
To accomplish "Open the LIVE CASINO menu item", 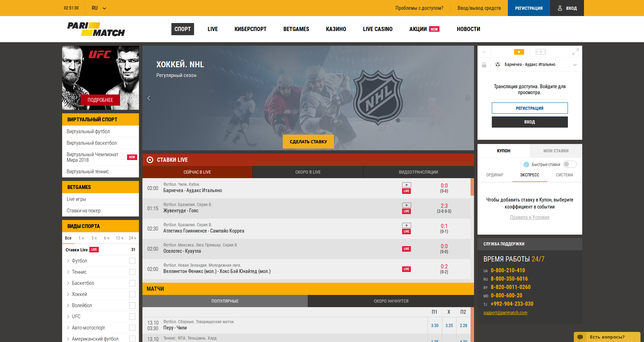I will (x=378, y=29).
